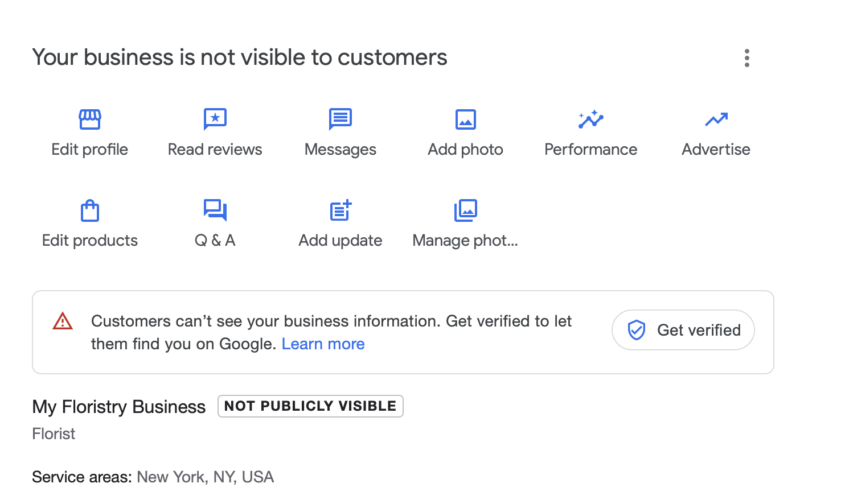The height and width of the screenshot is (504, 845).
Task: Expand more options via kebab menu
Action: tap(746, 57)
